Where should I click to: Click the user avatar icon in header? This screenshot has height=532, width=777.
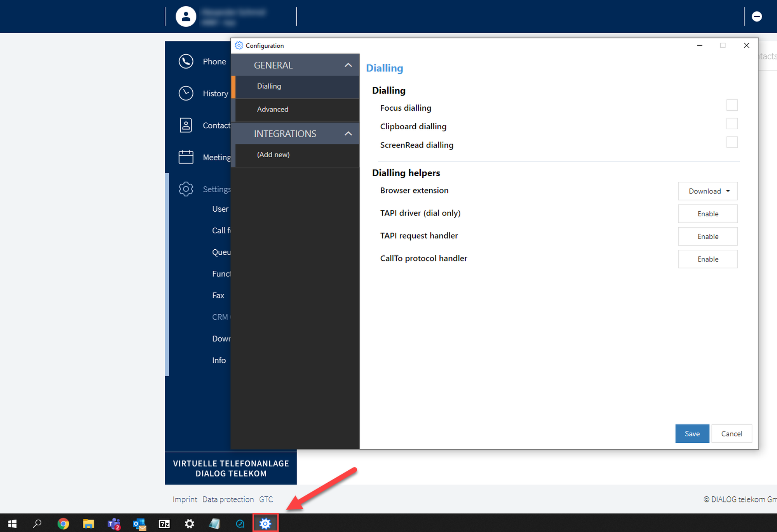point(186,16)
